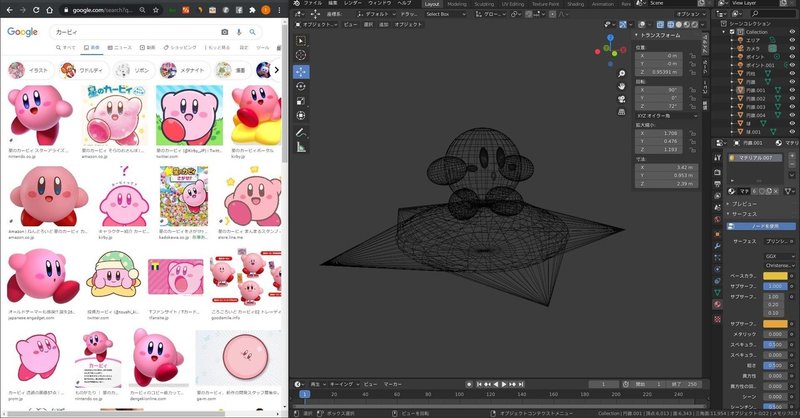Open the Tool properties tab icon
Viewport: 800px width, 418px height.
[x=717, y=158]
